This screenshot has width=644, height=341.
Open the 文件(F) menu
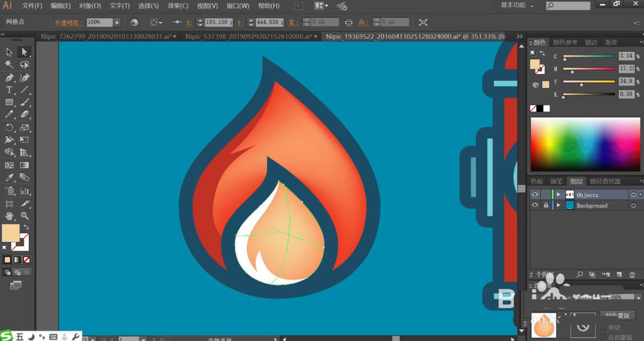coord(32,6)
